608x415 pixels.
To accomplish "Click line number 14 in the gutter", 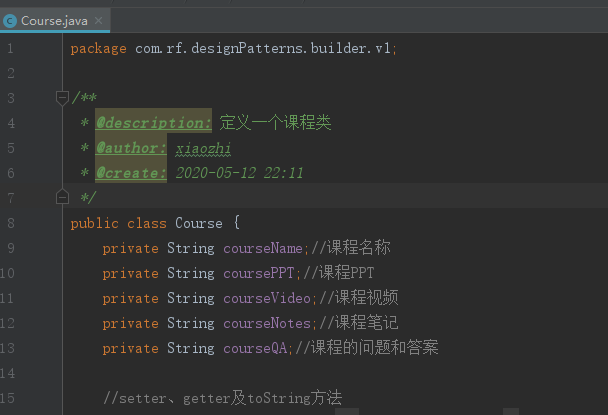I will [7, 373].
